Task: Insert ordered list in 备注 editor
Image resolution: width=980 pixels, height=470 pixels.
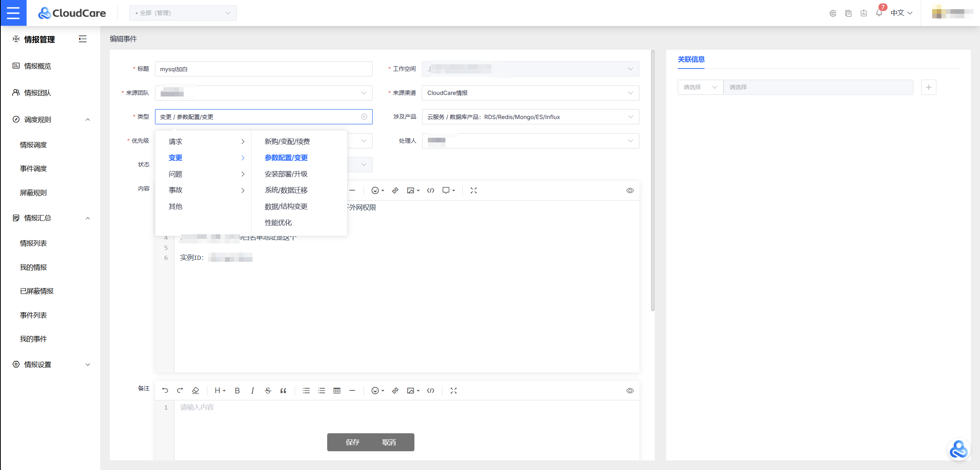Action: point(321,390)
